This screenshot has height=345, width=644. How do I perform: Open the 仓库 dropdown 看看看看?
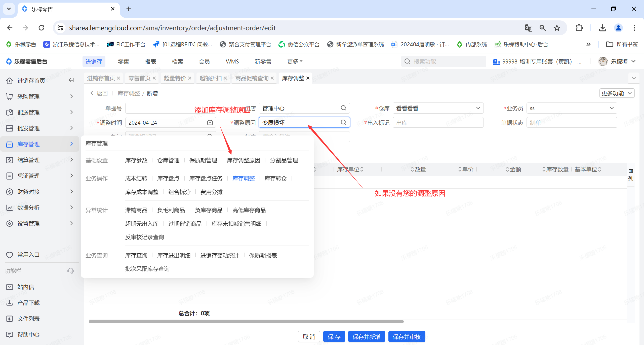(x=438, y=108)
